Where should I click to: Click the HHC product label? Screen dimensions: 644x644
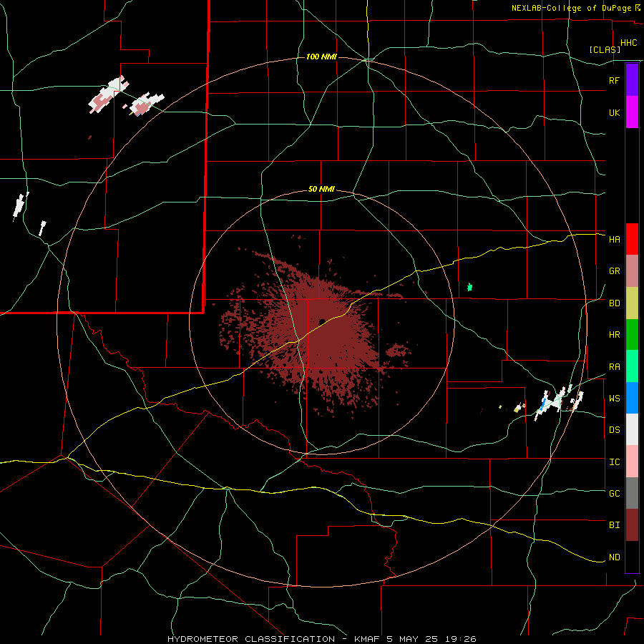(x=628, y=43)
